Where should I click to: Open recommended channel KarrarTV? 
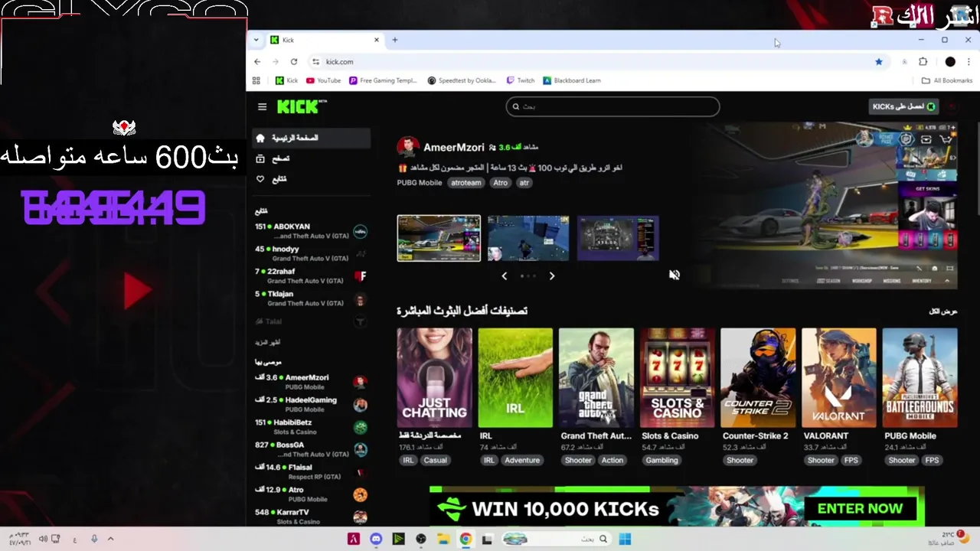[312, 517]
